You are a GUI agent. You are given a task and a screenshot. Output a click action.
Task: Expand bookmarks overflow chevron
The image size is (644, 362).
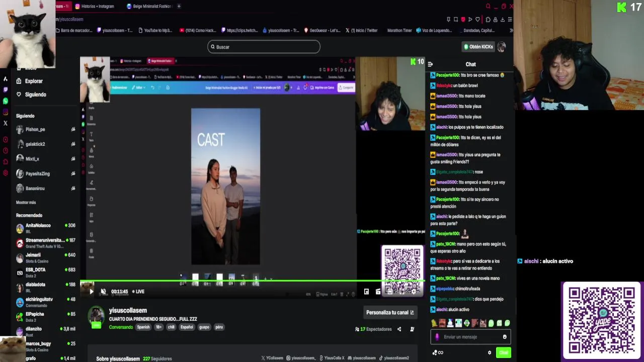pos(511,31)
